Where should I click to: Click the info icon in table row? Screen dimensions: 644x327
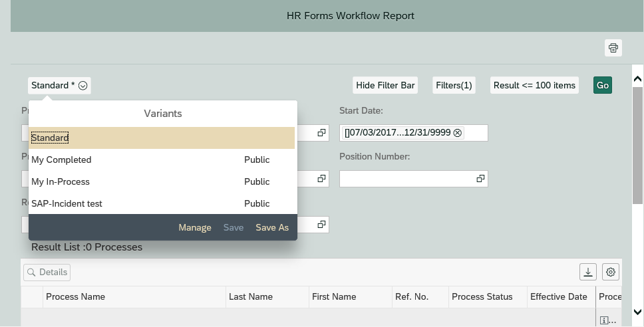click(x=604, y=320)
